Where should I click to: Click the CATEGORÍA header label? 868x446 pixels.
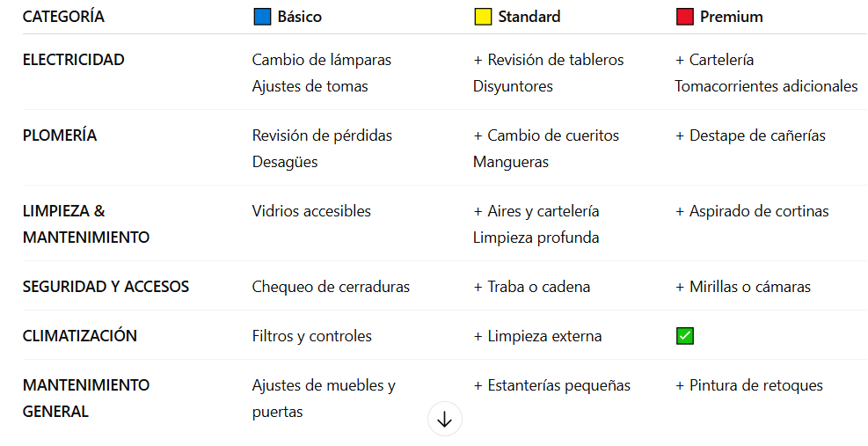[x=63, y=17]
